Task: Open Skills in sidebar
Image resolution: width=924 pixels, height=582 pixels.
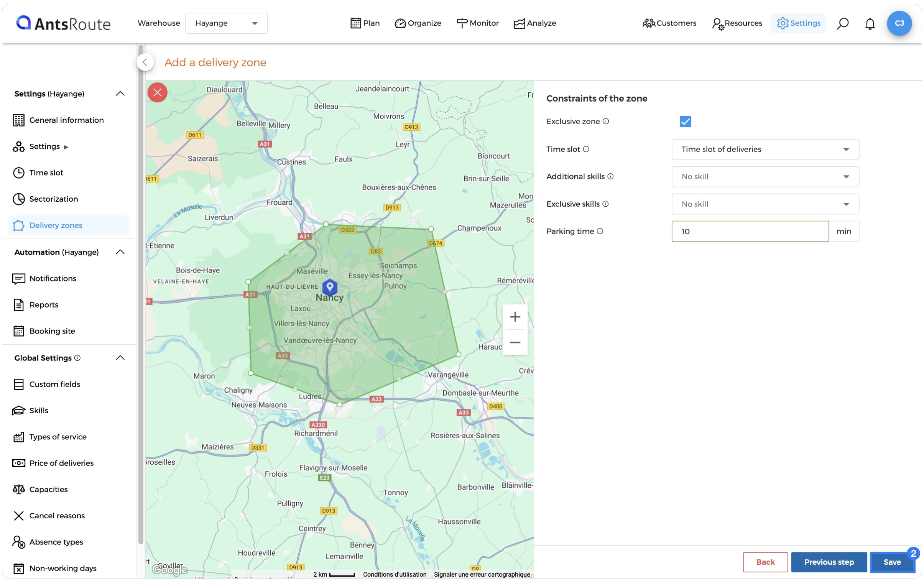Action: 69,411
